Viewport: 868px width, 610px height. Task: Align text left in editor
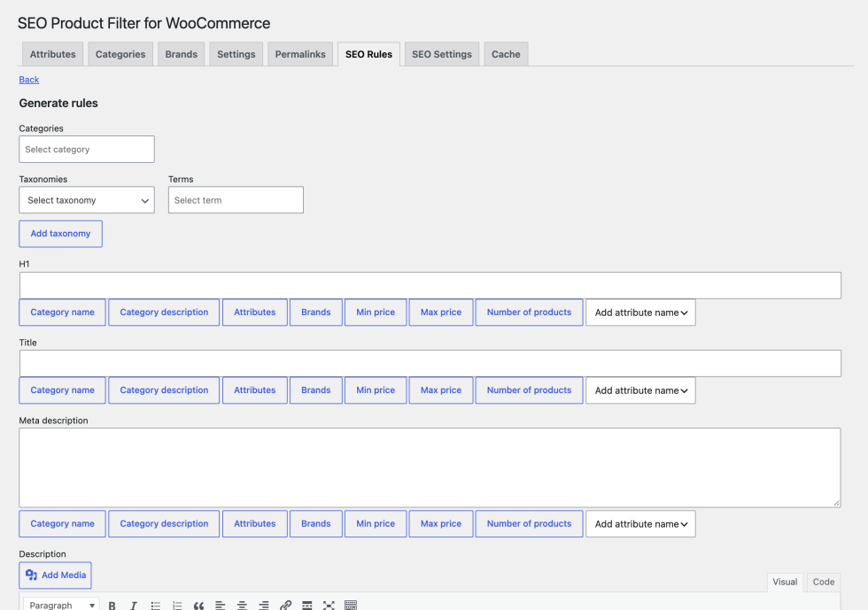[x=221, y=605]
